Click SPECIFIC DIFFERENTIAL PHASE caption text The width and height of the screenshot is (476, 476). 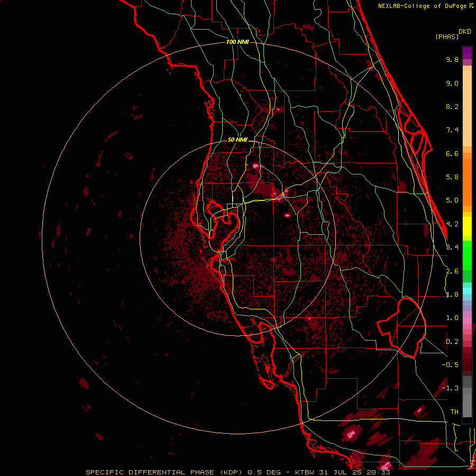pos(151,472)
